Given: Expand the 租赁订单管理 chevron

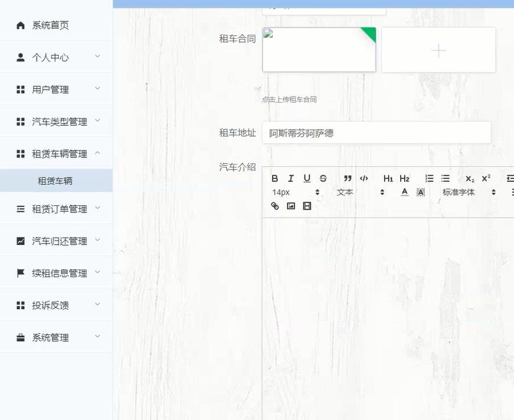Looking at the screenshot, I should [x=97, y=208].
